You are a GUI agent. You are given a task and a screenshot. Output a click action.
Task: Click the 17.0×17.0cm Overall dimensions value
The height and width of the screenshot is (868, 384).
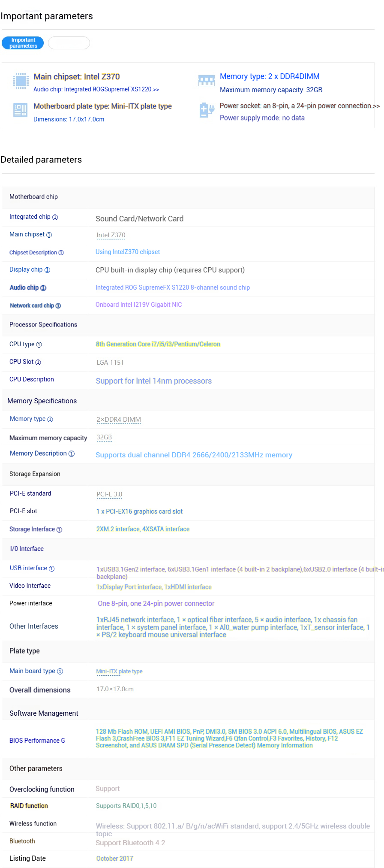coord(115,689)
